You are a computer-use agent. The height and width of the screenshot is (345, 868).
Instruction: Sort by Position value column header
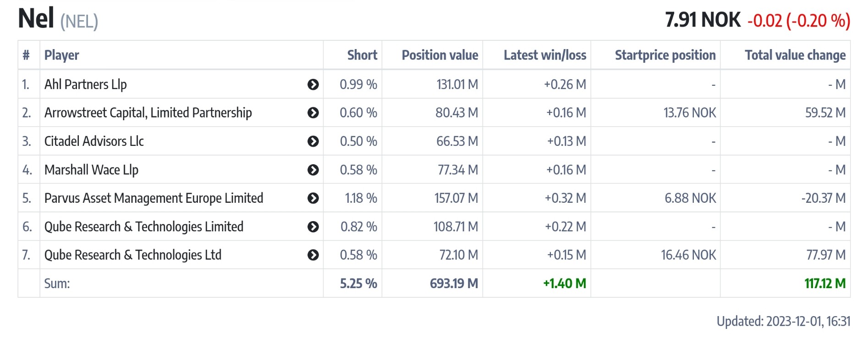click(439, 55)
